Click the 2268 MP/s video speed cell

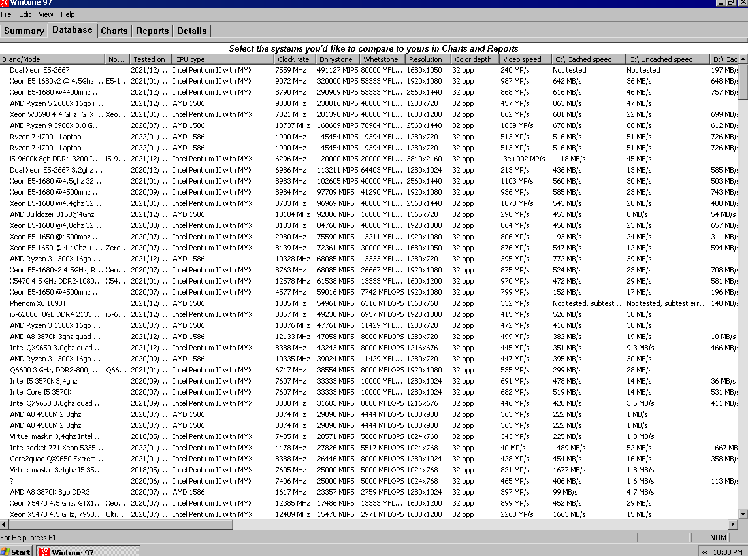(517, 514)
